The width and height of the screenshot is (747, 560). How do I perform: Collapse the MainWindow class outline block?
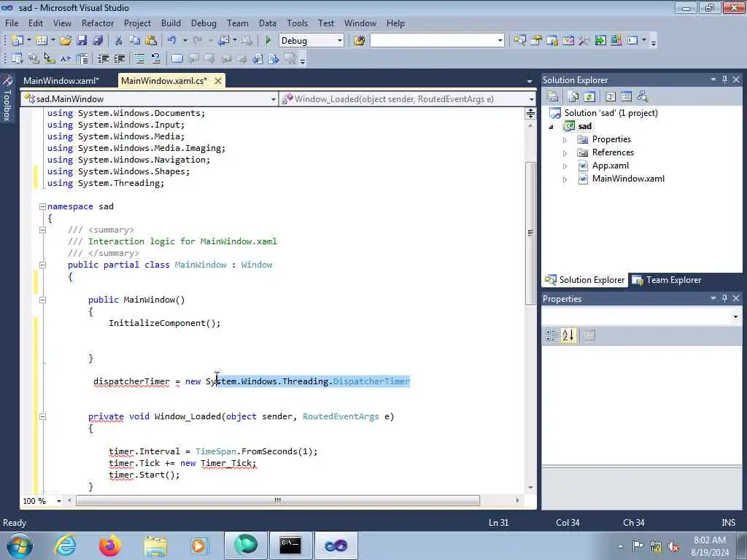pyautogui.click(x=42, y=265)
